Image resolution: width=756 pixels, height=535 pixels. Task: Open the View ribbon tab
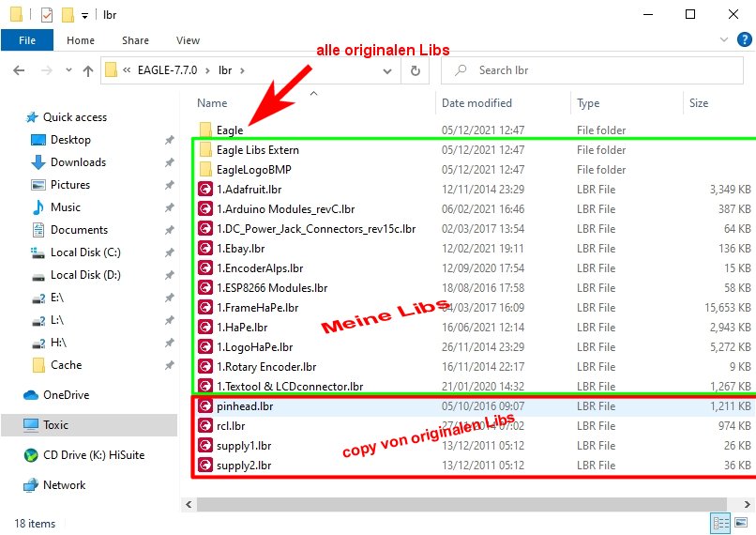click(188, 40)
